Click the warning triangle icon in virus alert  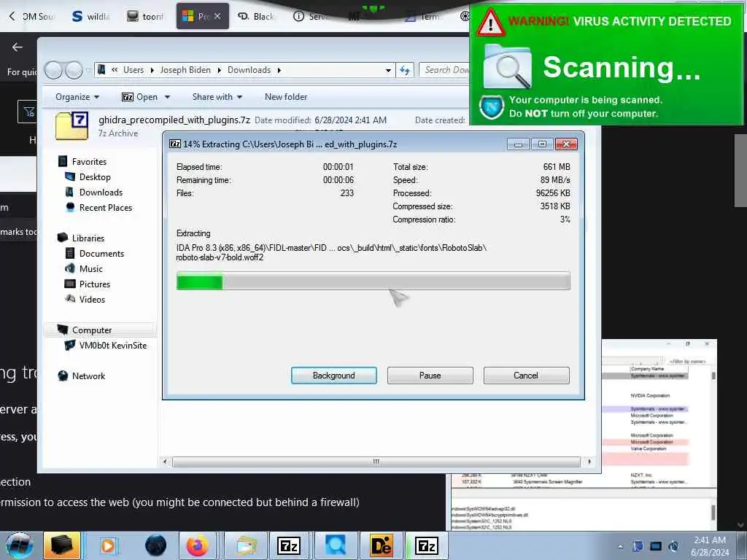490,23
